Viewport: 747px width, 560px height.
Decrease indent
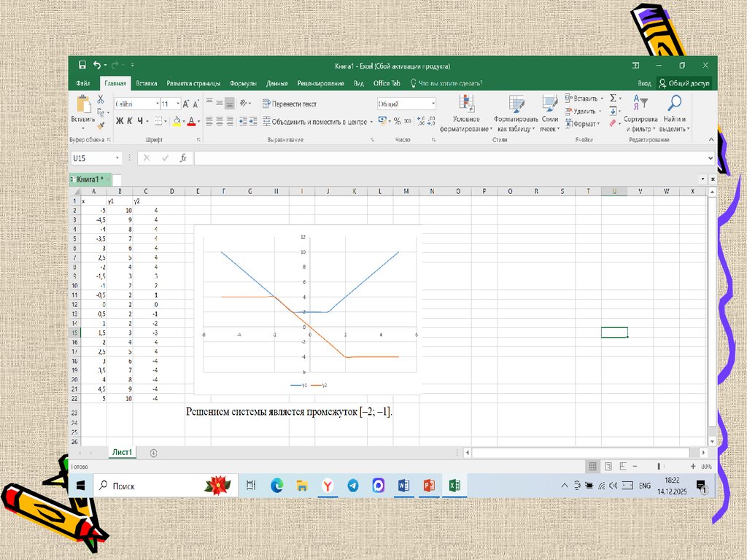pyautogui.click(x=242, y=122)
